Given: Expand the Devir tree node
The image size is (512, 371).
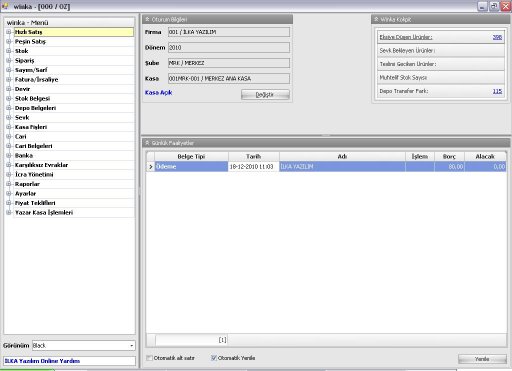Looking at the screenshot, I should [9, 89].
